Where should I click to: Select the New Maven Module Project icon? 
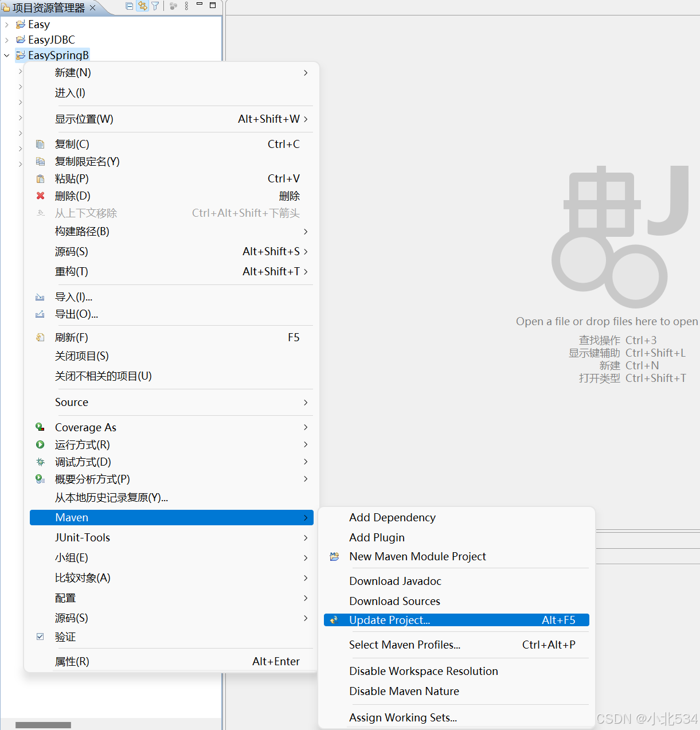click(x=334, y=556)
